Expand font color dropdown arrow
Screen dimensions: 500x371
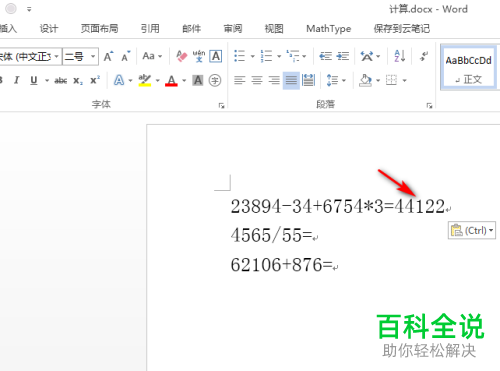184,80
